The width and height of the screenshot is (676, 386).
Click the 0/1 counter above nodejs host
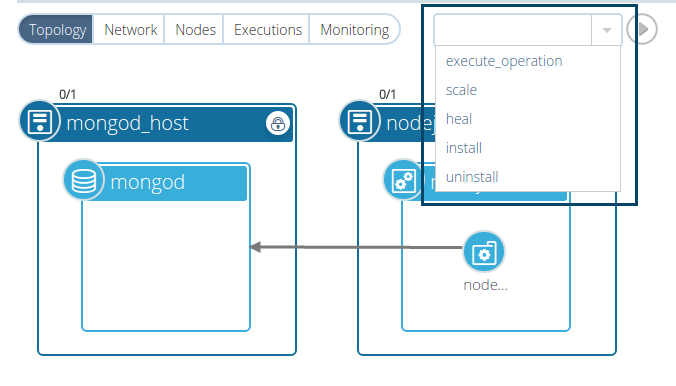pyautogui.click(x=387, y=94)
